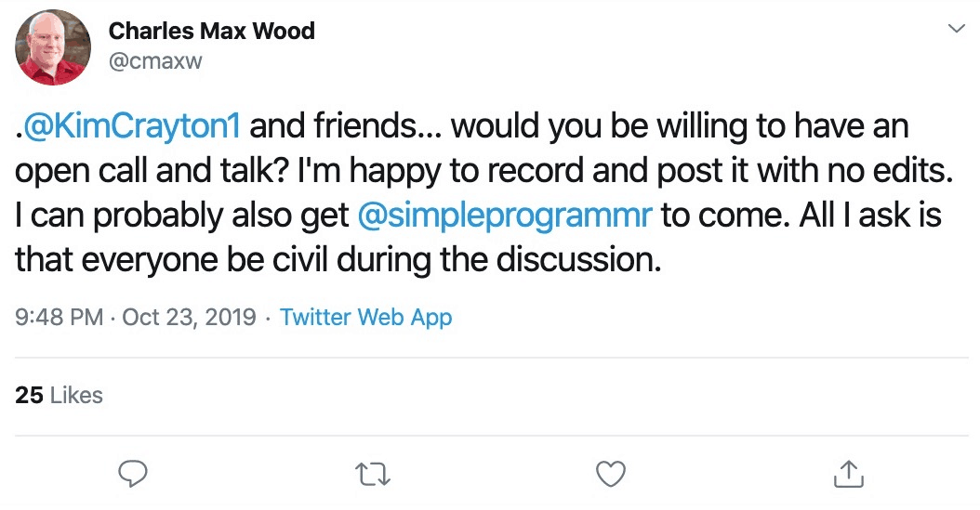Like the tweet with the heart icon
This screenshot has width=980, height=510.
pyautogui.click(x=611, y=474)
